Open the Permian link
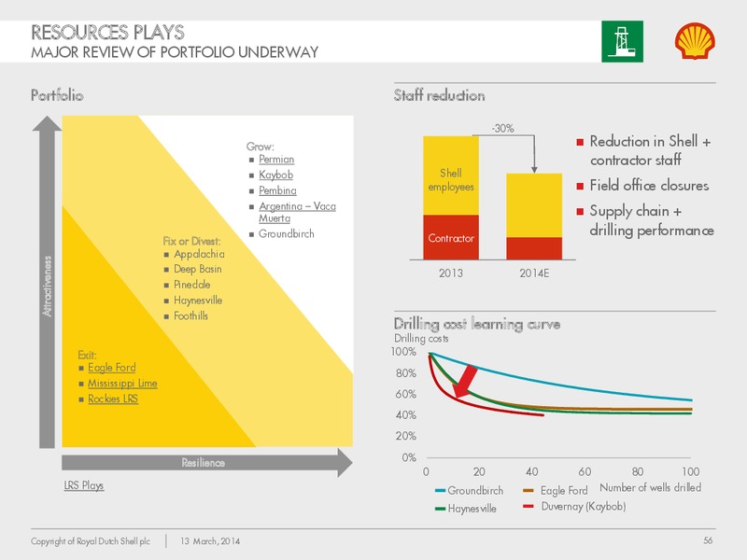 (x=276, y=159)
